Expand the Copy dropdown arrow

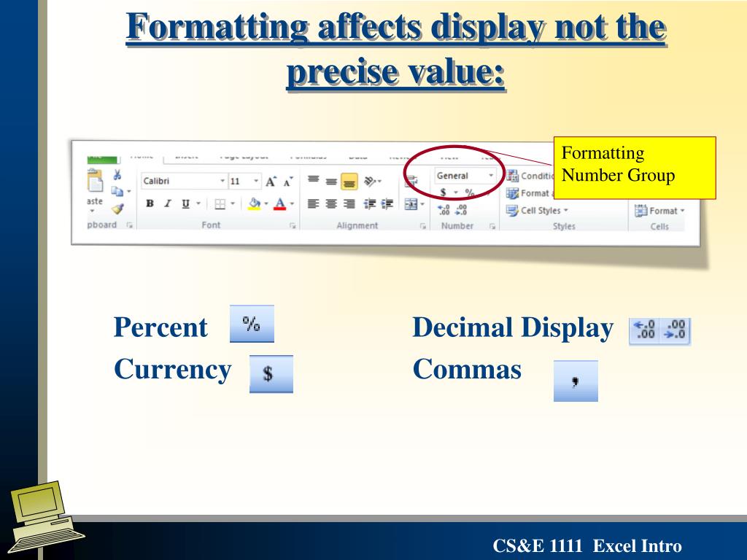(x=128, y=192)
